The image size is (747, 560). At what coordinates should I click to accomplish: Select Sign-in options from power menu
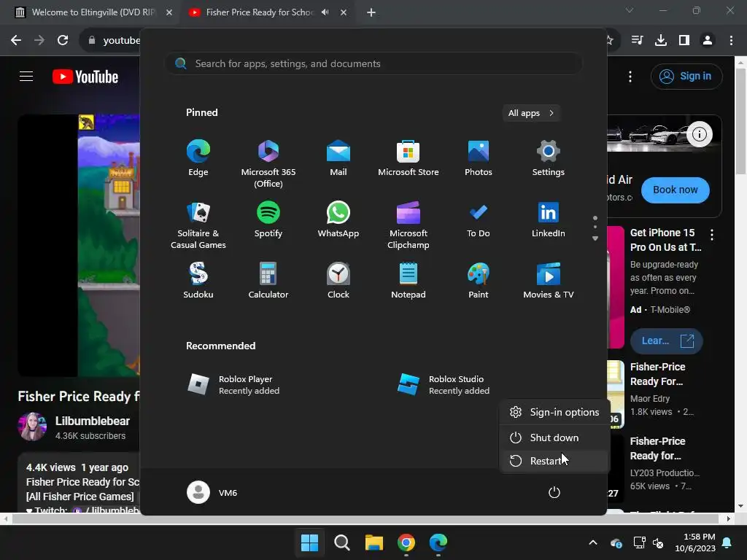point(554,412)
